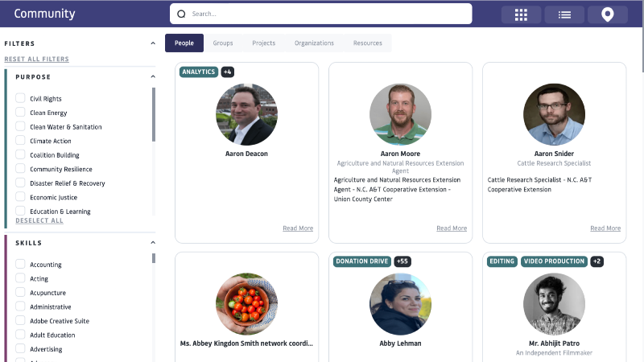Open map view pin icon
The image size is (644, 362).
pos(607,14)
